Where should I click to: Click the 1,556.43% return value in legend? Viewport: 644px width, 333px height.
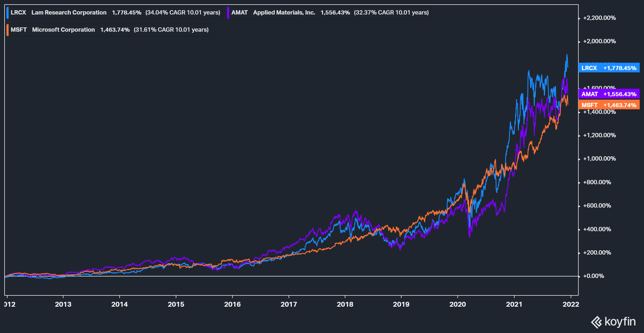pyautogui.click(x=335, y=13)
